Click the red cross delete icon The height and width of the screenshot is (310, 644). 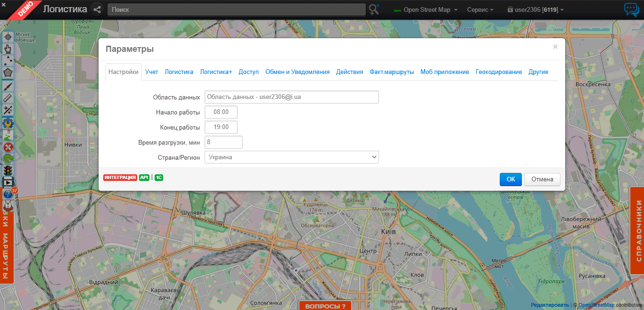tap(8, 147)
